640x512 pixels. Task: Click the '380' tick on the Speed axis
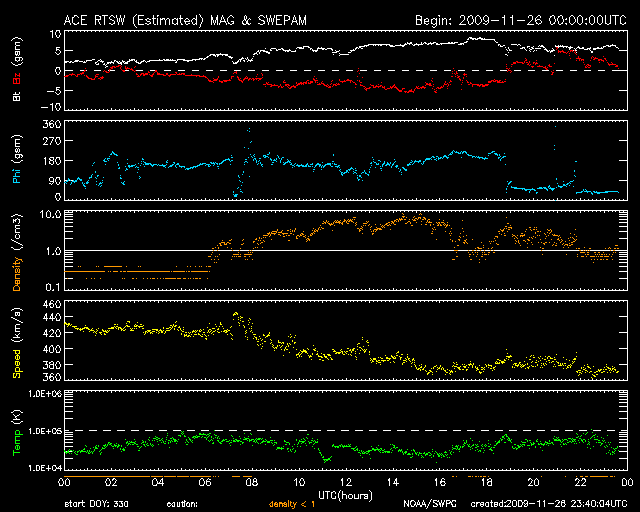[x=52, y=365]
